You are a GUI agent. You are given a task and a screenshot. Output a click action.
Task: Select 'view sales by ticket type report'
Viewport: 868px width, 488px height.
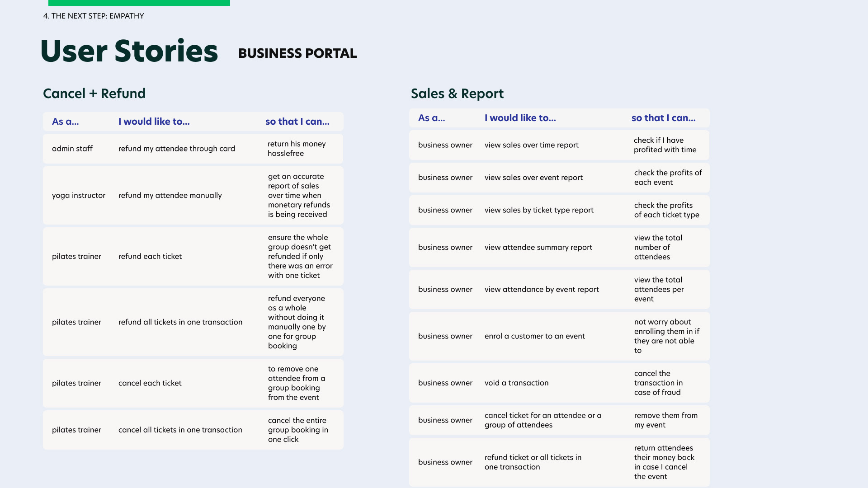click(x=539, y=210)
